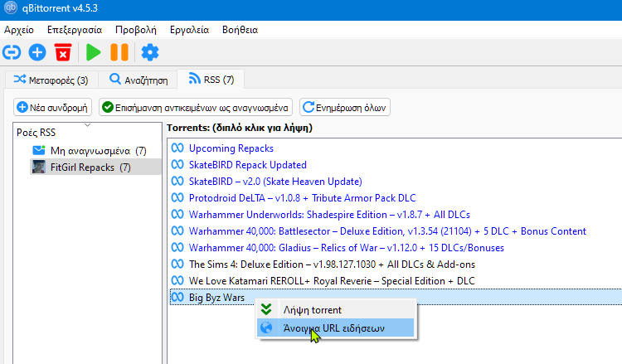Select the RSS (7) tab
This screenshot has height=364, width=622.
[x=211, y=80]
